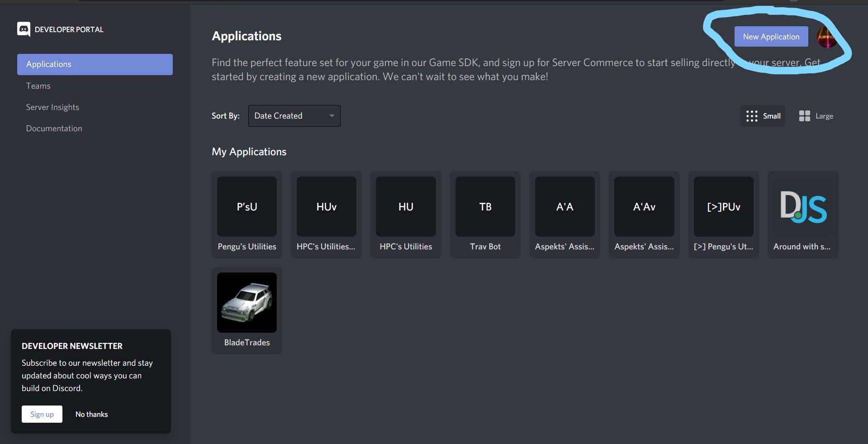868x444 pixels.
Task: Open the [>]PUv application icon
Action: [x=724, y=207]
